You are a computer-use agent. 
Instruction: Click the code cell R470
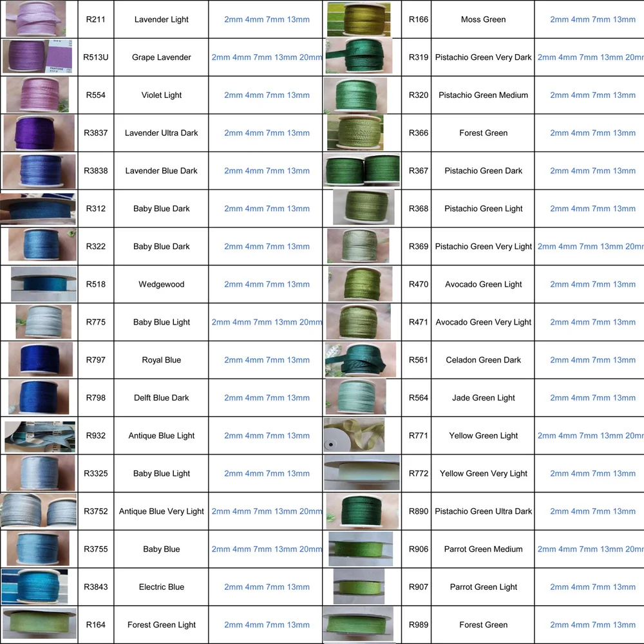(418, 284)
